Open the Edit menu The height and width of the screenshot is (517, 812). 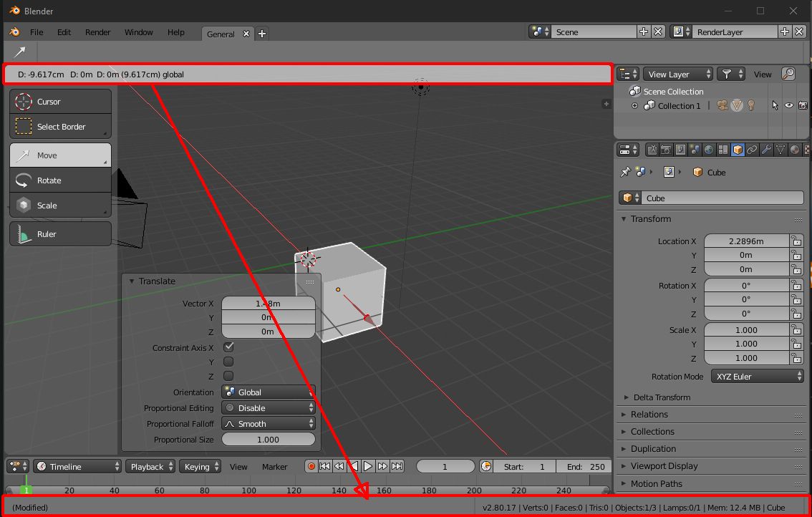pyautogui.click(x=64, y=32)
